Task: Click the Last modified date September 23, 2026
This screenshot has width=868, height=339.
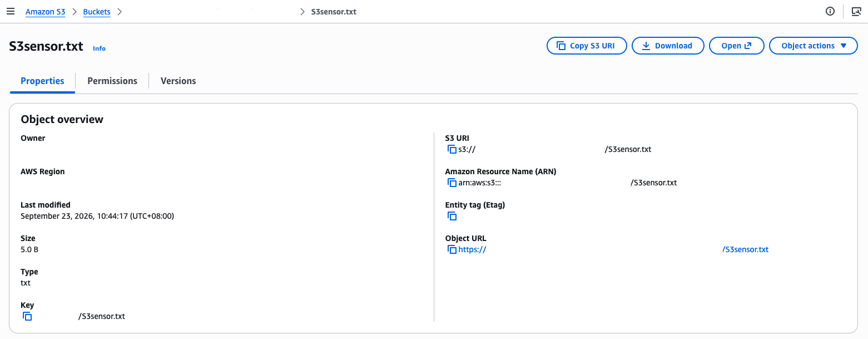Action: coord(97,216)
